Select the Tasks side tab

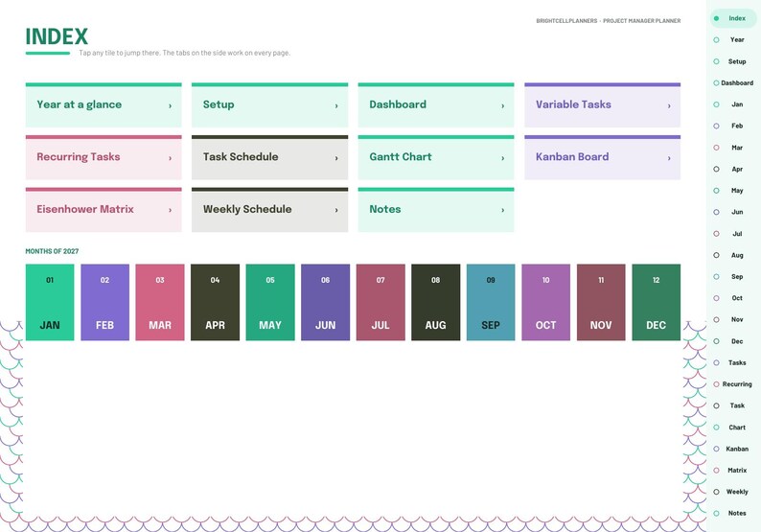tap(733, 362)
